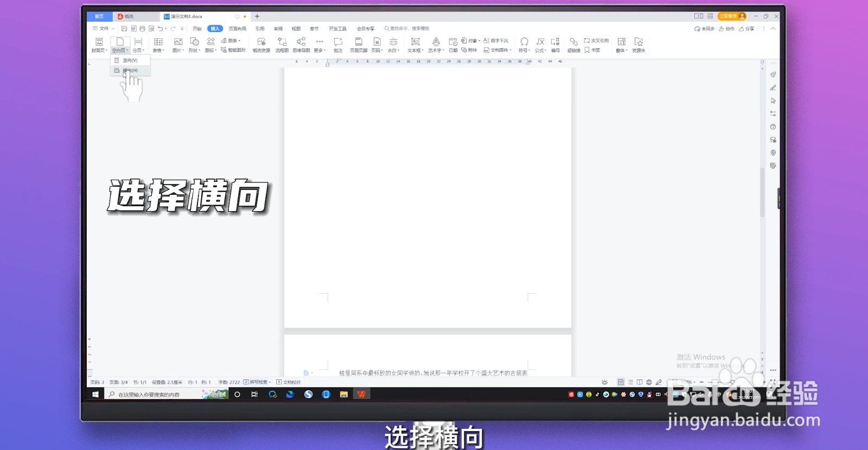Image resolution: width=868 pixels, height=450 pixels.
Task: Insert an 对象 object
Action: (471, 41)
